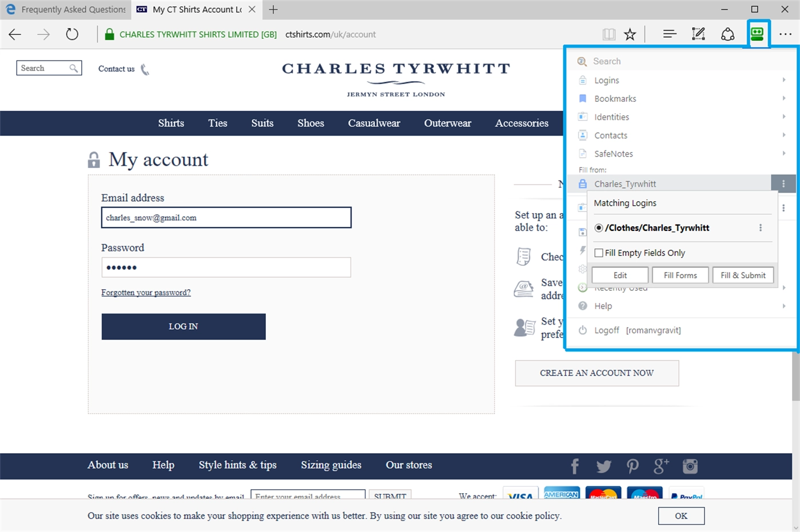Open Pinterest icon in footer
Screen dimensions: 800x532
[x=632, y=466]
